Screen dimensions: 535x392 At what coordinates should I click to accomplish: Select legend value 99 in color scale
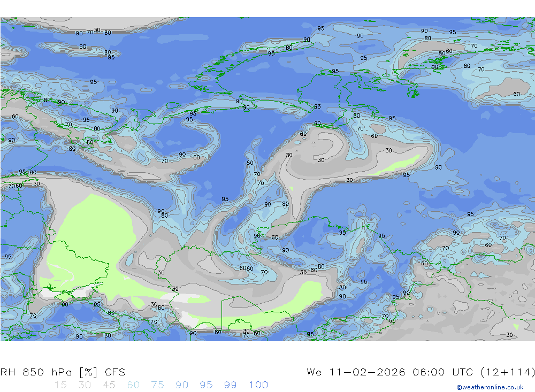coord(230,385)
